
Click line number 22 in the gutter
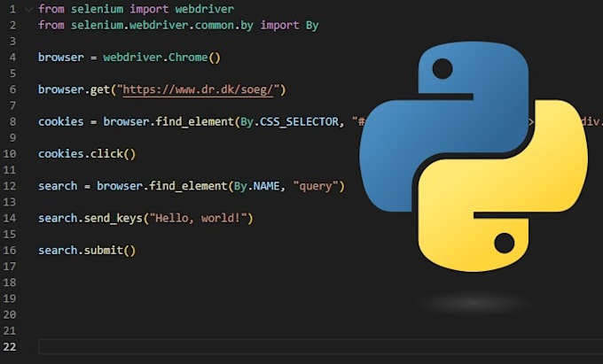click(10, 347)
